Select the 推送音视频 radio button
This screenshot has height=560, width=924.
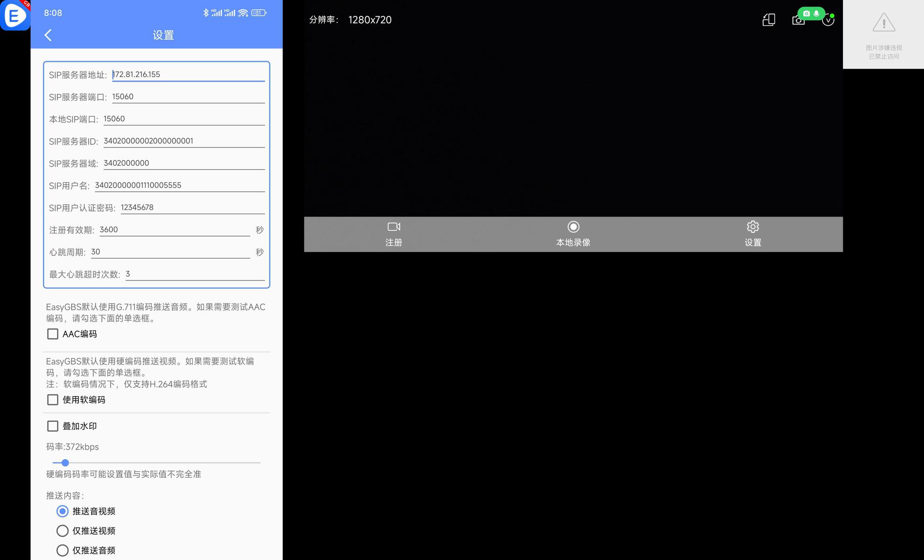pos(62,511)
